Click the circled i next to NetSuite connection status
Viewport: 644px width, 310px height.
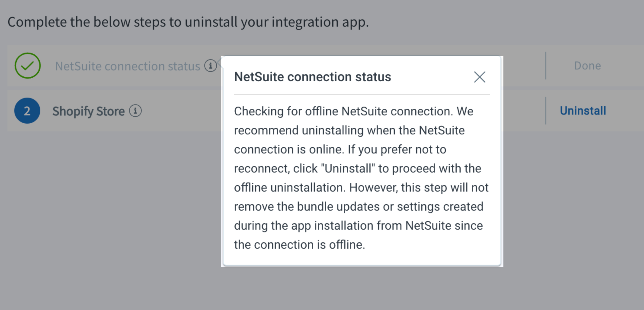pos(210,66)
